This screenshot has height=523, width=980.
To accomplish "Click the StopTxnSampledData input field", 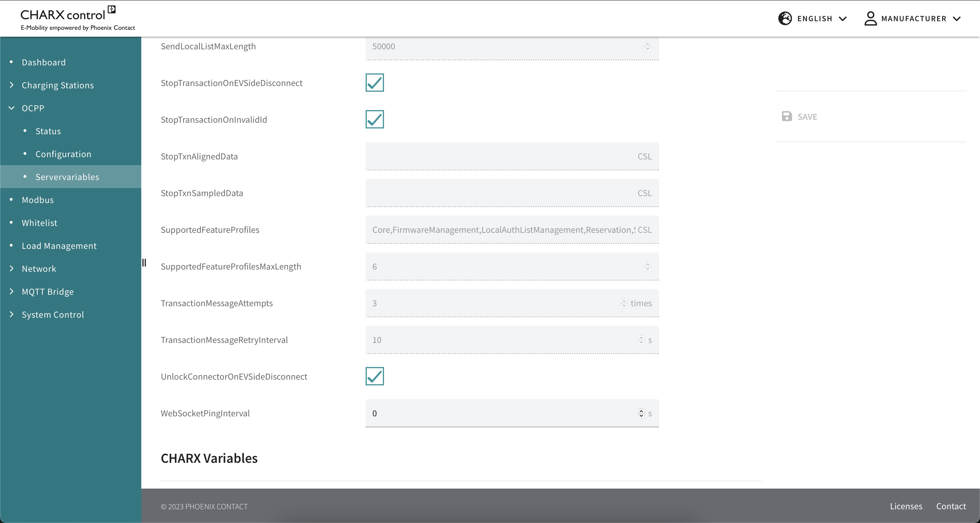I will click(x=512, y=193).
